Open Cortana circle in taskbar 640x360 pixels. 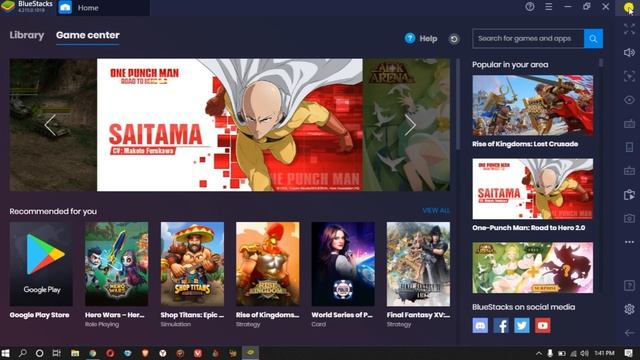pyautogui.click(x=39, y=353)
